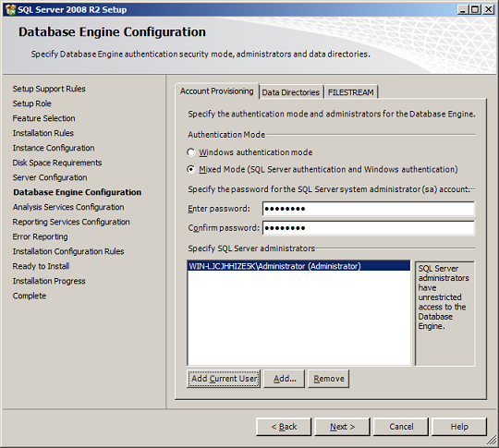The width and height of the screenshot is (499, 448).
Task: Remove the selected administrator
Action: point(329,379)
